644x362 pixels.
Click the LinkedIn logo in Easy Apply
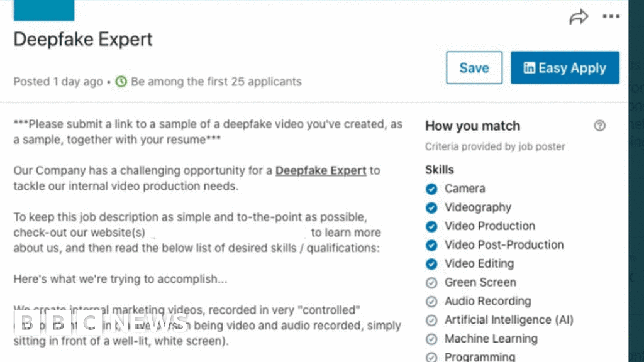click(530, 68)
